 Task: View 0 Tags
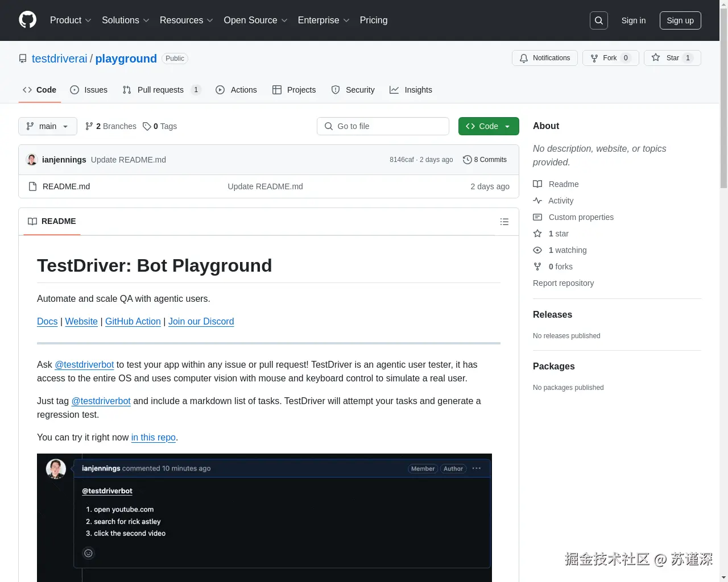(160, 126)
